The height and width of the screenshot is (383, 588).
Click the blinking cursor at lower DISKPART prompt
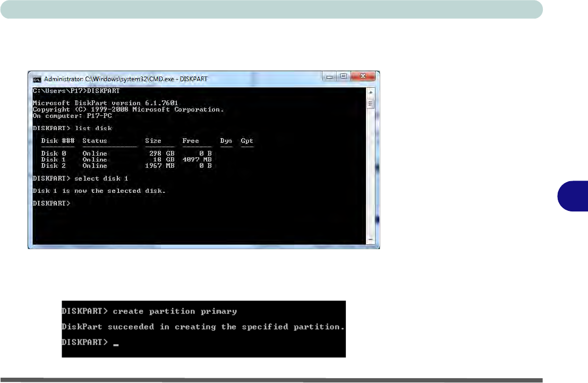116,344
